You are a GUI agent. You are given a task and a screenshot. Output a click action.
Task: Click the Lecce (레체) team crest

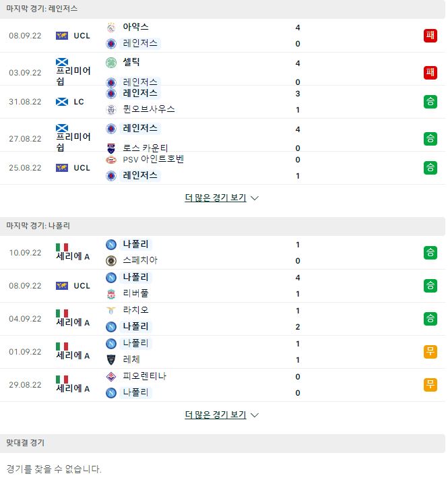click(x=111, y=359)
